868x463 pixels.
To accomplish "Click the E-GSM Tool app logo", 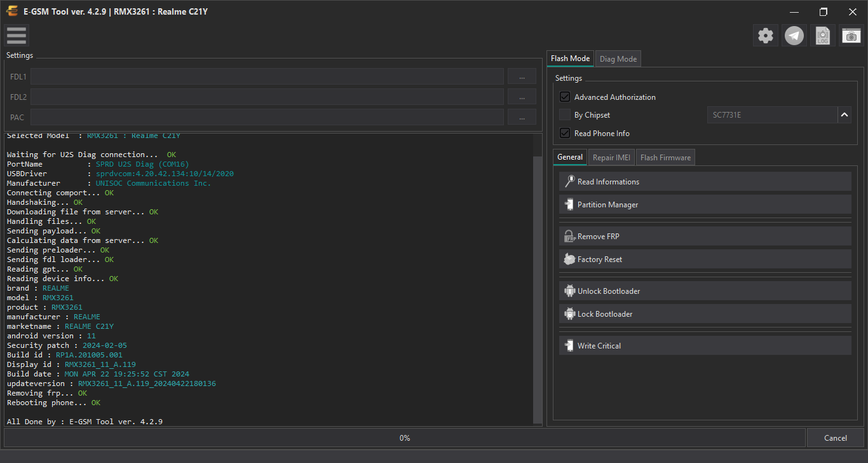I will click(x=11, y=11).
